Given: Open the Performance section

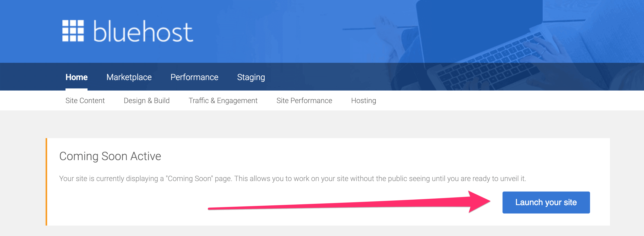Looking at the screenshot, I should (194, 77).
